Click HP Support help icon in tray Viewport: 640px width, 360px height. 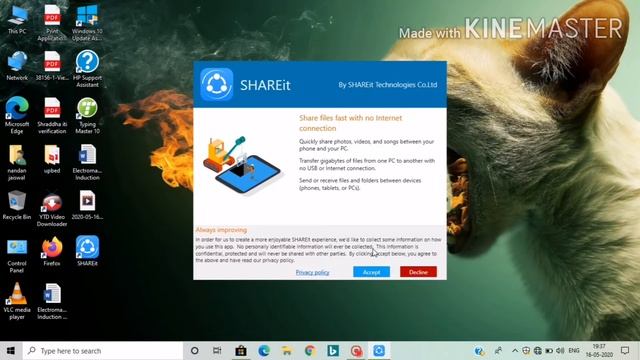479,351
